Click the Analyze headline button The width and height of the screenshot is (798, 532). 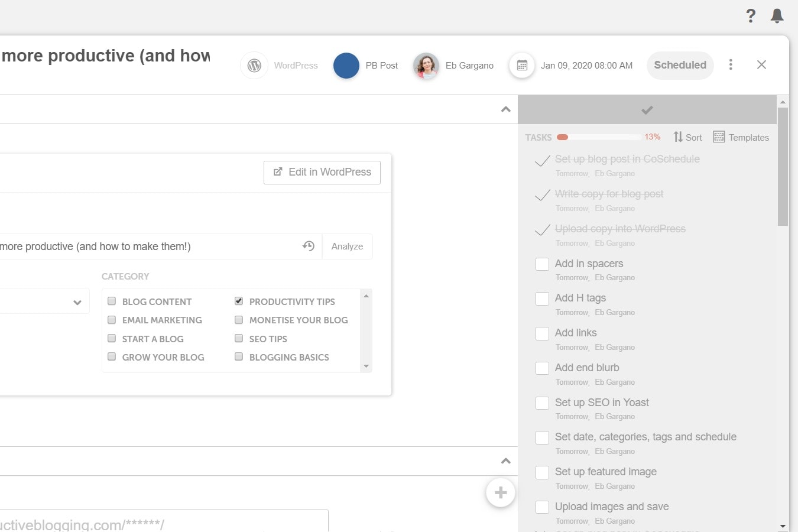click(347, 246)
